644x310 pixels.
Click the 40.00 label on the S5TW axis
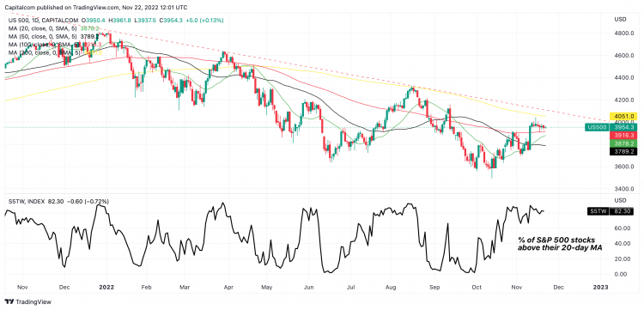(623, 243)
